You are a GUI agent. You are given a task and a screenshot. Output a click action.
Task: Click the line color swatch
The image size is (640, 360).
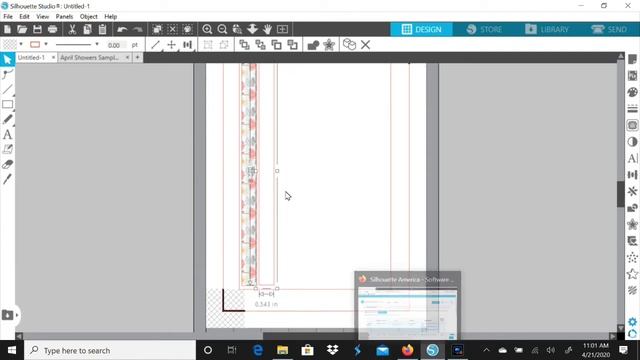click(x=35, y=44)
